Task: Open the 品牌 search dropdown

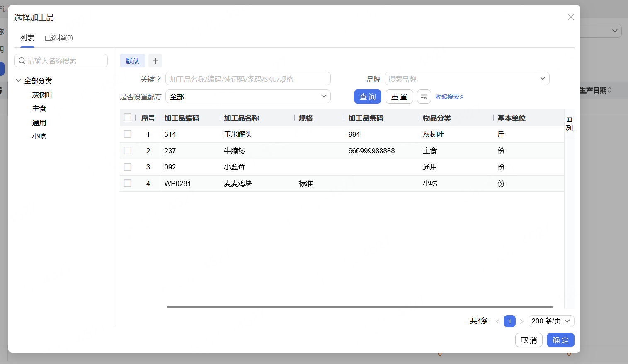Action: pyautogui.click(x=467, y=79)
